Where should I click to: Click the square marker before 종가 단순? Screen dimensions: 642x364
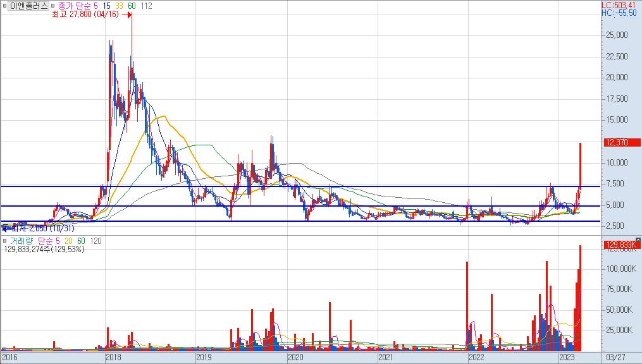tap(53, 6)
